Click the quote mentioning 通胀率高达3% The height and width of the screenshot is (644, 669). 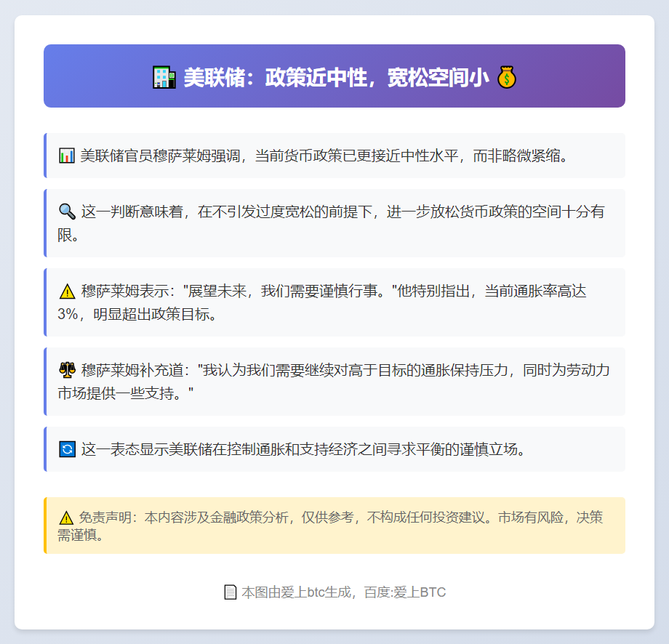tap(334, 302)
